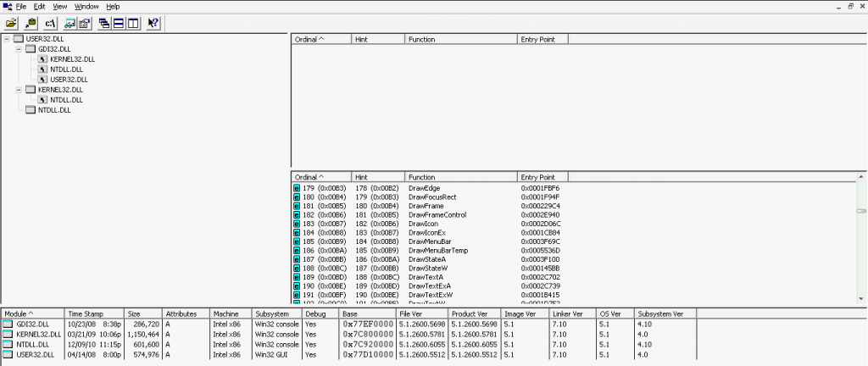Sort module list by Linker Ver header
The image size is (868, 366).
(575, 314)
